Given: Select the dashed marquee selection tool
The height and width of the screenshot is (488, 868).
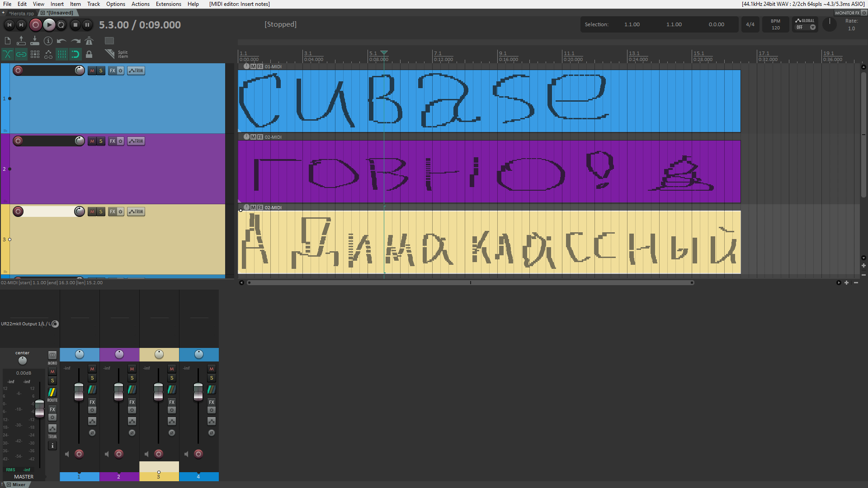Looking at the screenshot, I should [109, 41].
